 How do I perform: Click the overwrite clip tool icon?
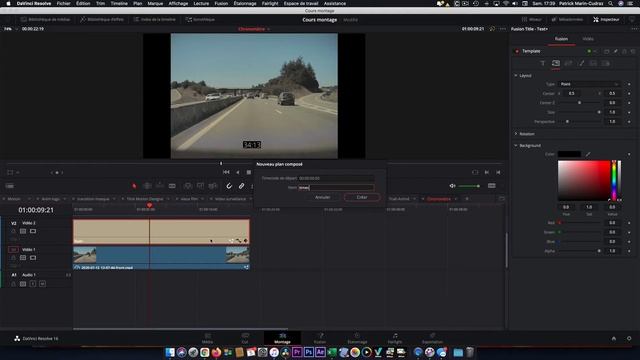coord(200,186)
